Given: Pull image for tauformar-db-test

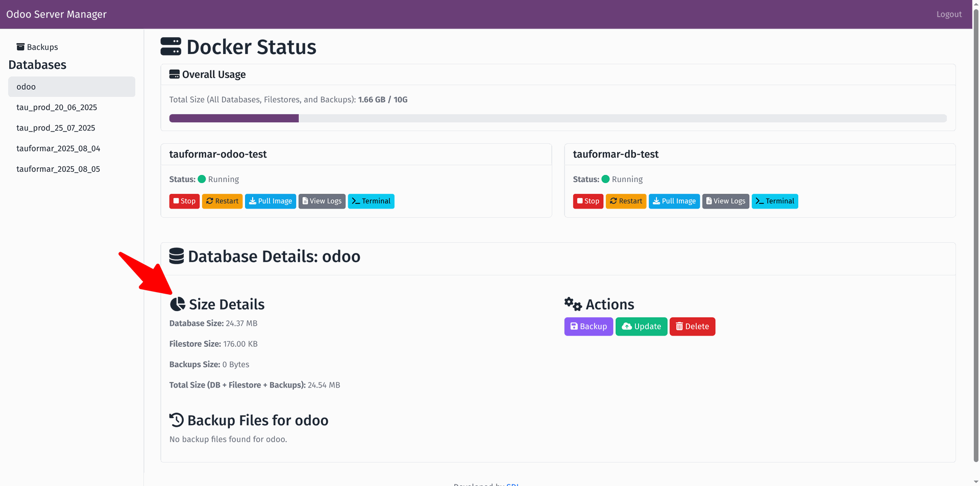Looking at the screenshot, I should pyautogui.click(x=674, y=201).
